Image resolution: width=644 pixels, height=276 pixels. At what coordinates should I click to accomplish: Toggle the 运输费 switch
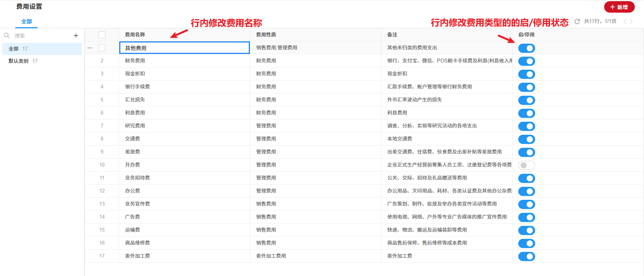point(527,230)
